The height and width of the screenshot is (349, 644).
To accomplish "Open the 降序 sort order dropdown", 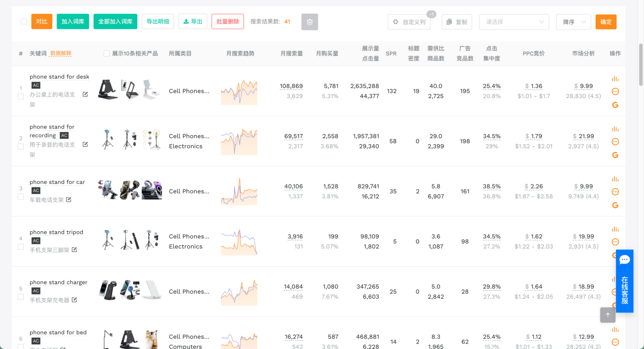I will [x=573, y=22].
